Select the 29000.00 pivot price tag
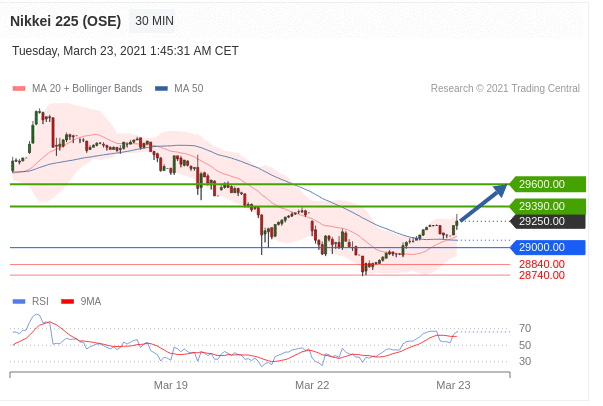 tap(548, 247)
